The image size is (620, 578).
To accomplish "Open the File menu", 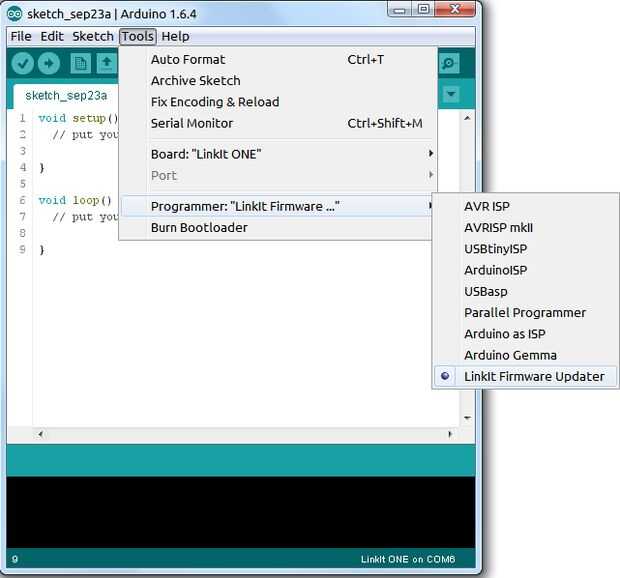I will point(21,36).
